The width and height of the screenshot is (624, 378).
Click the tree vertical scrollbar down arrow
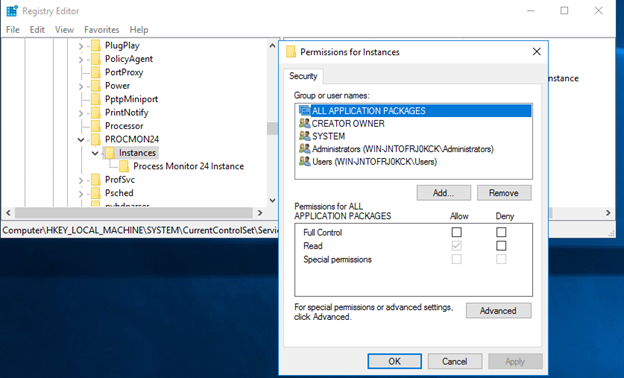click(x=272, y=200)
